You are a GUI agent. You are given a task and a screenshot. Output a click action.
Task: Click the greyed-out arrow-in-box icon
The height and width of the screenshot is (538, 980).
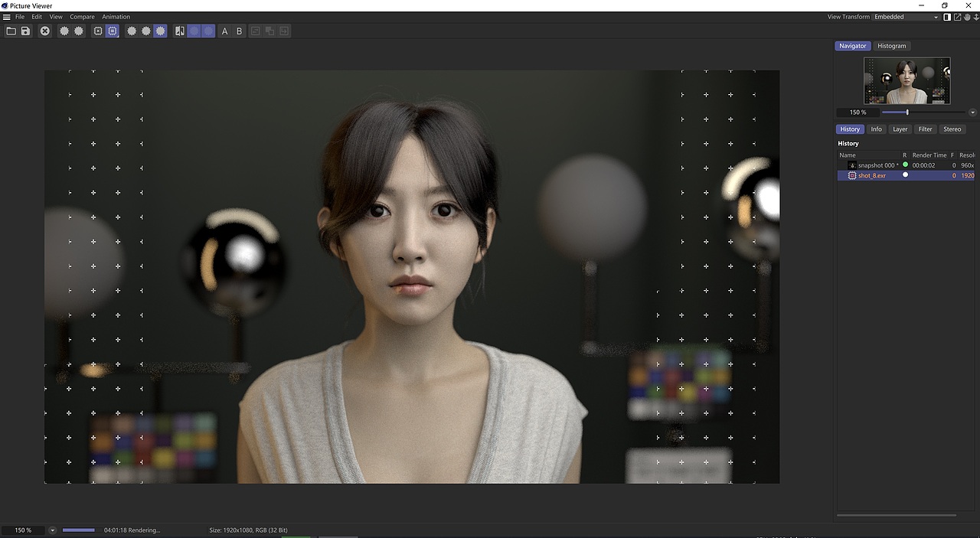coord(284,31)
